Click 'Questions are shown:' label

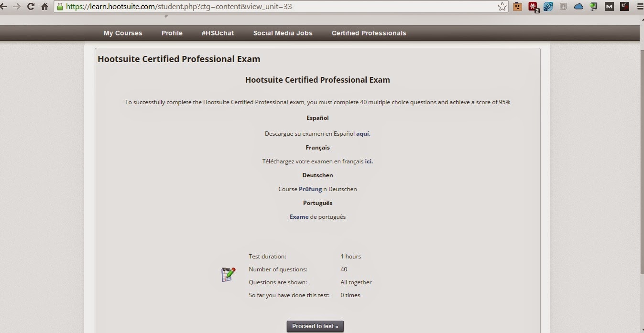coord(278,282)
